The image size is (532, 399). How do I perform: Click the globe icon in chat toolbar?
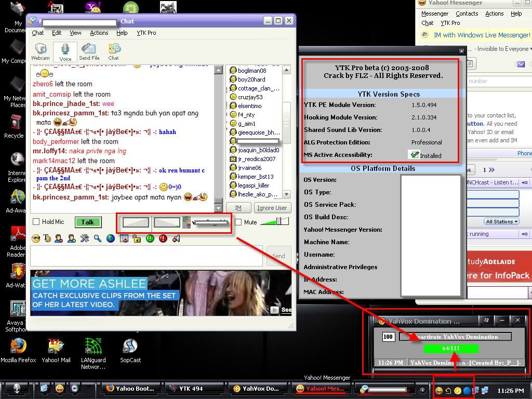(111, 238)
